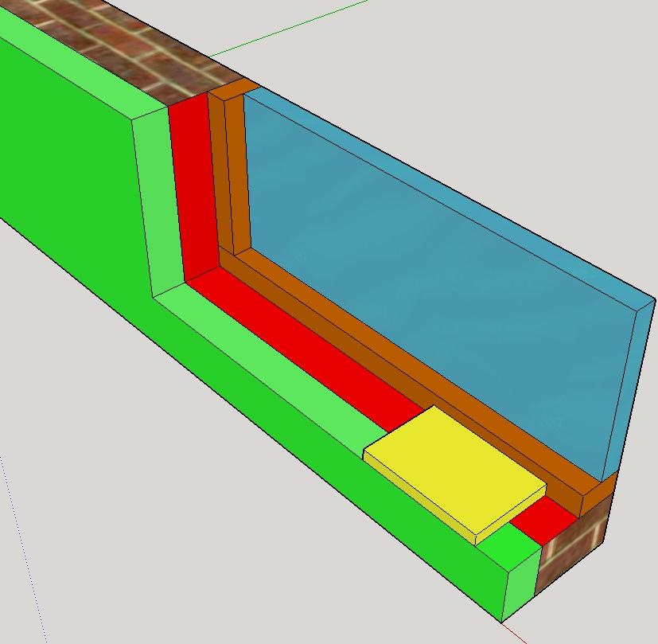Click the orange vertical window frame post
Screen dimensions: 658x644
(233, 175)
